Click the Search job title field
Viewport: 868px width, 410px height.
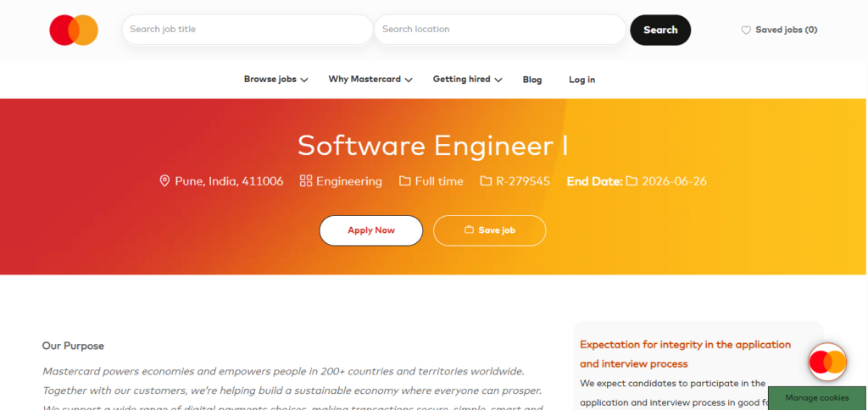click(248, 30)
